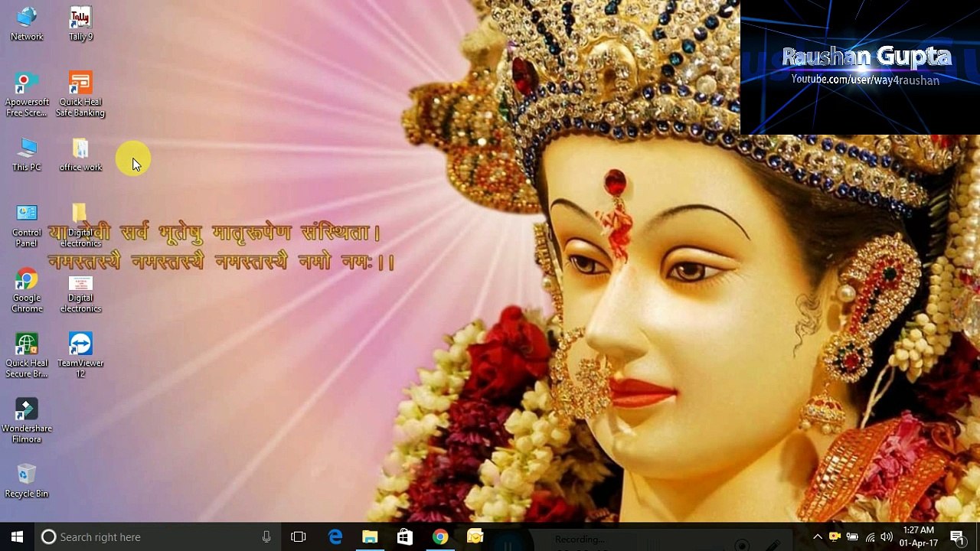Viewport: 980px width, 551px height.
Task: Select the Digital electronics document file
Action: pyautogui.click(x=80, y=295)
